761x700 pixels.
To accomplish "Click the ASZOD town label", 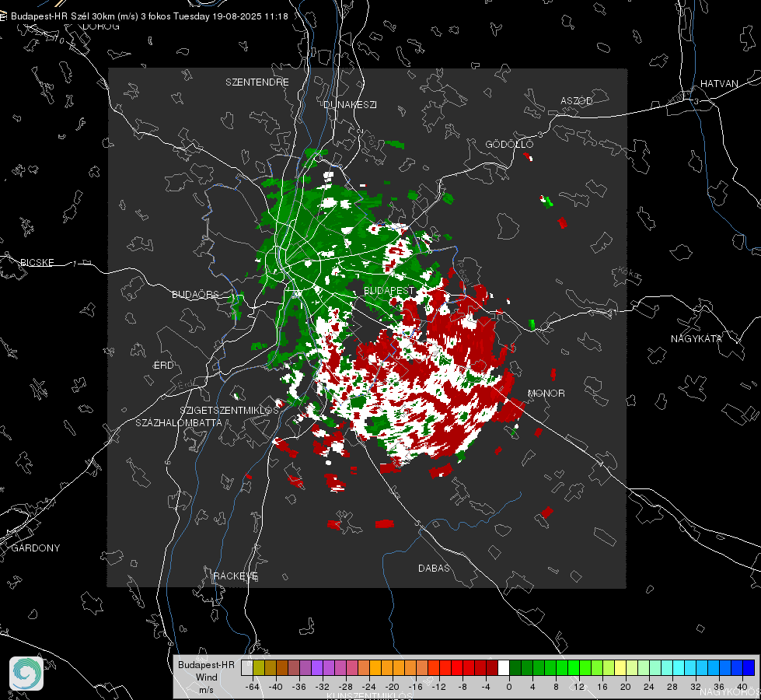I will coord(577,100).
